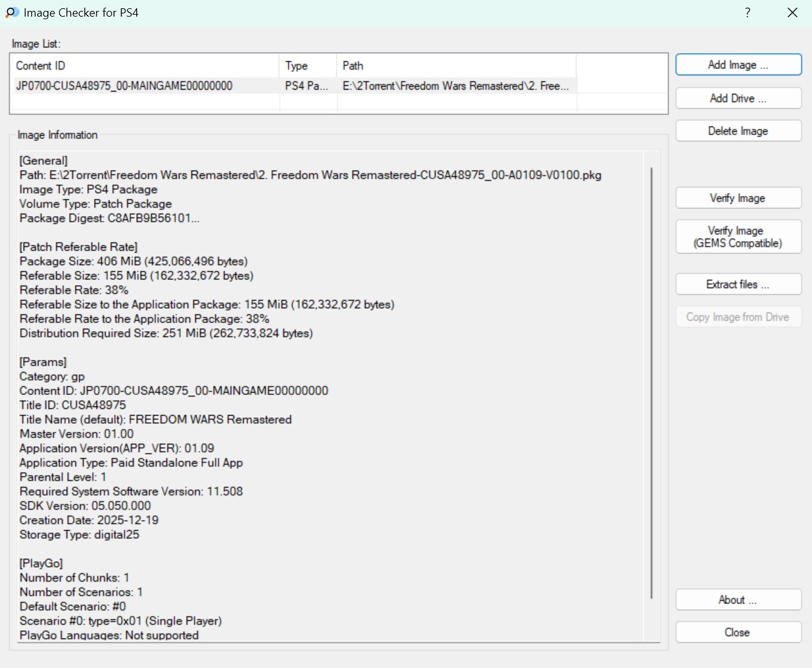Click the Type column header
Viewport: 812px width, 668px height.
[x=308, y=65]
